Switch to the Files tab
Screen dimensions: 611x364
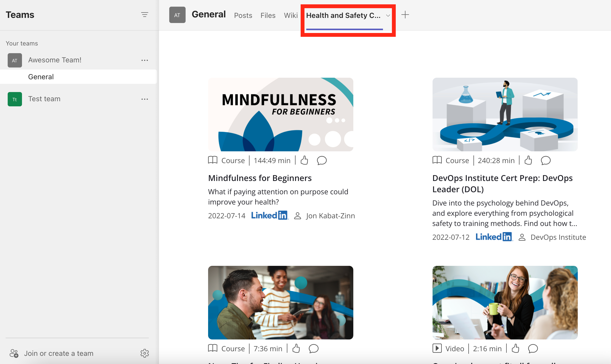point(268,16)
